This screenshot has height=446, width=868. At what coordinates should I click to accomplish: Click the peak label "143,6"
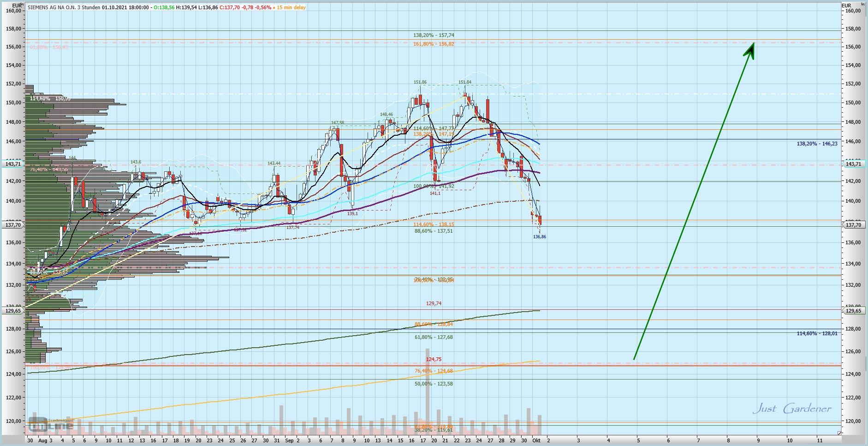[x=136, y=162]
